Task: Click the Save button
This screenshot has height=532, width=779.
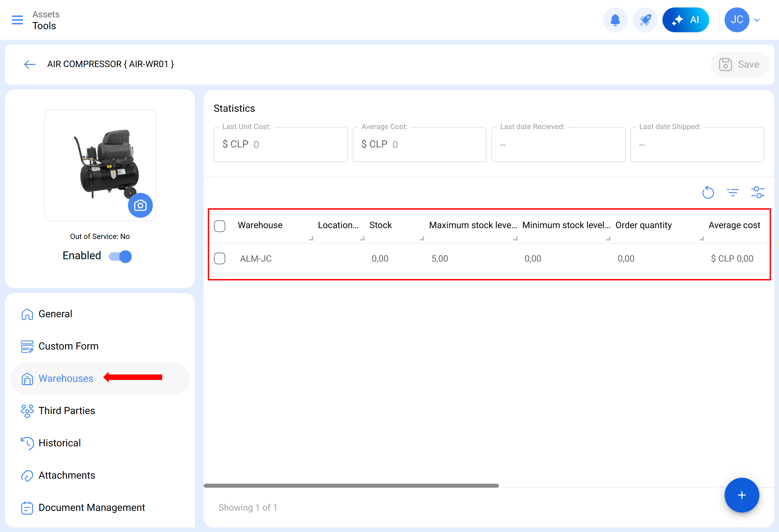Action: point(739,64)
